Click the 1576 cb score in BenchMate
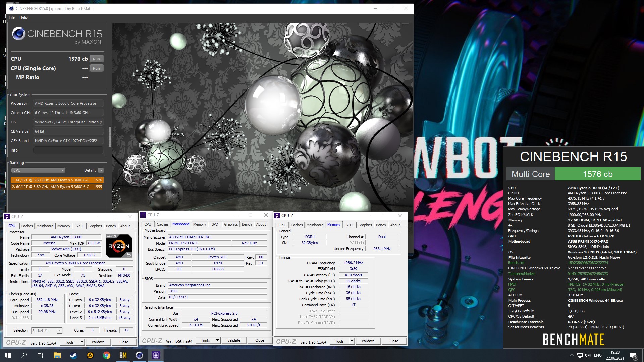 pos(598,174)
